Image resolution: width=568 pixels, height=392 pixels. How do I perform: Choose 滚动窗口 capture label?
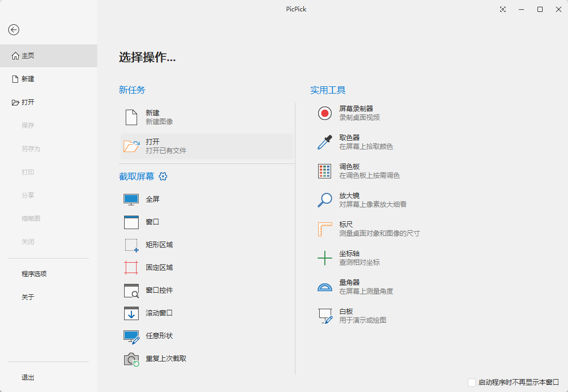coord(159,313)
